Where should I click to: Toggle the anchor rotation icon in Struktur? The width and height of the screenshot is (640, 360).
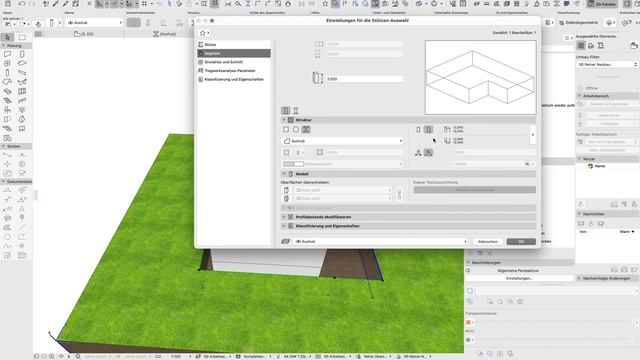[418, 153]
